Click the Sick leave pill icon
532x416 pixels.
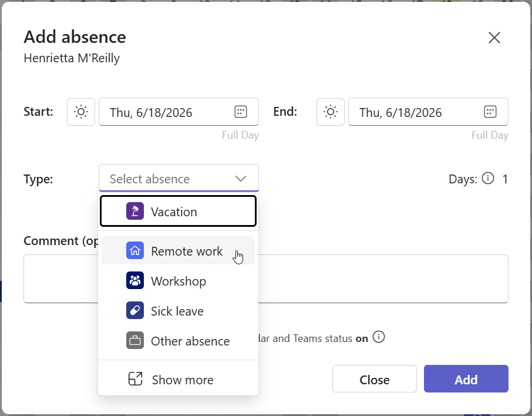coord(135,310)
